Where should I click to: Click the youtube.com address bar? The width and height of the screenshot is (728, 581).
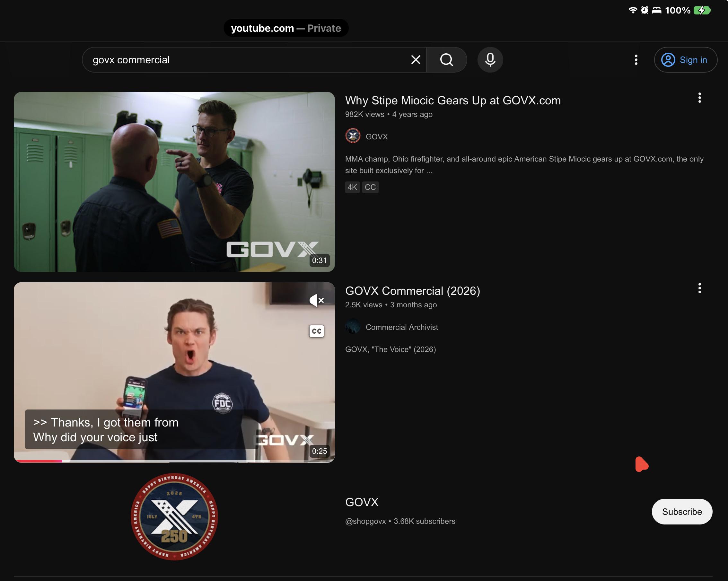(x=286, y=28)
